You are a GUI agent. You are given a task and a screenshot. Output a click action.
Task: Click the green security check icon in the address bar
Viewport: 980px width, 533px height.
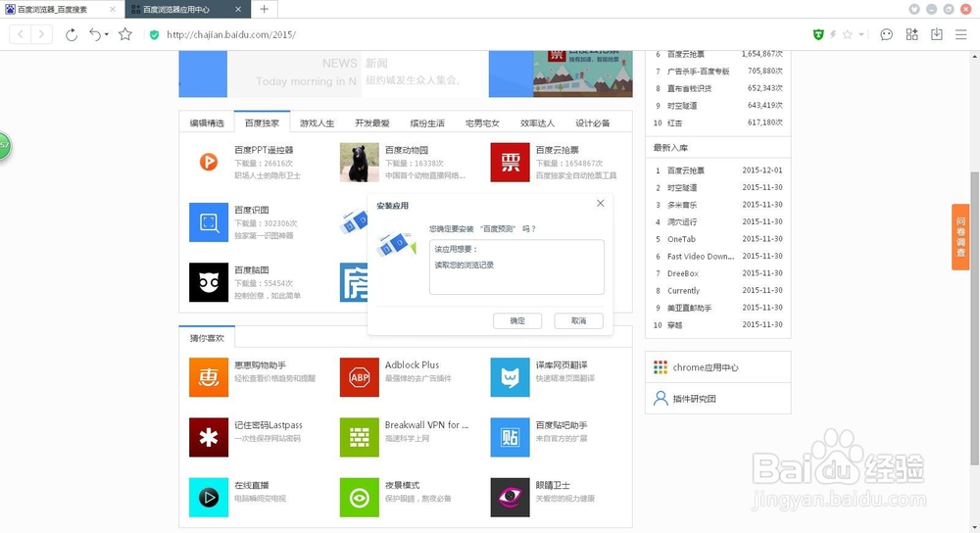click(x=154, y=35)
